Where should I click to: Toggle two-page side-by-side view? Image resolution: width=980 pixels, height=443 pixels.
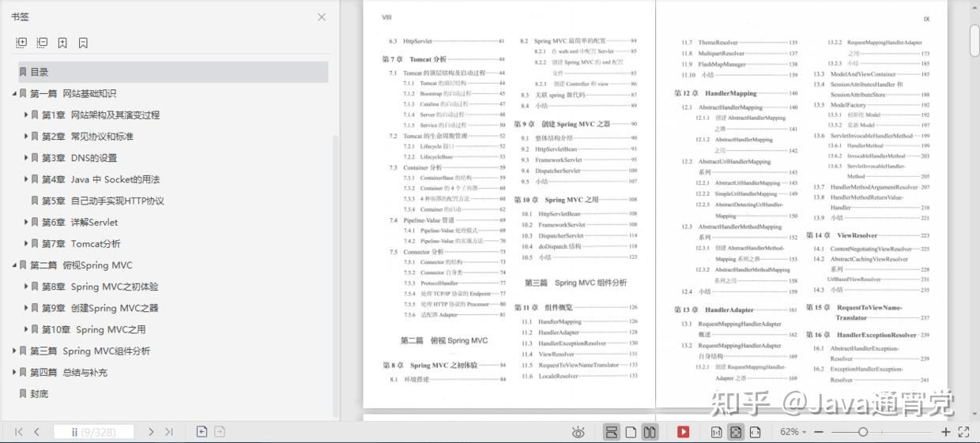[650, 432]
